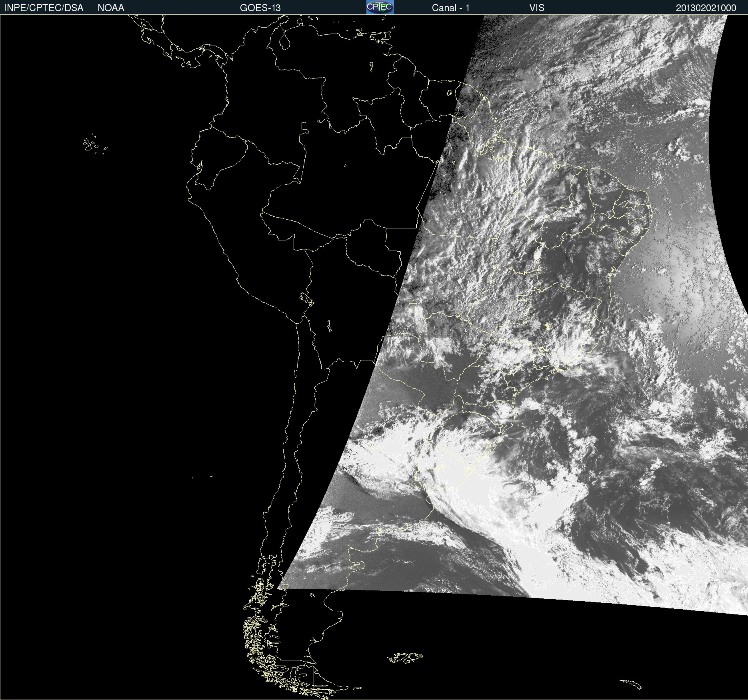The image size is (748, 700).
Task: Click the Canal - 1 channel label
Action: pyautogui.click(x=451, y=8)
